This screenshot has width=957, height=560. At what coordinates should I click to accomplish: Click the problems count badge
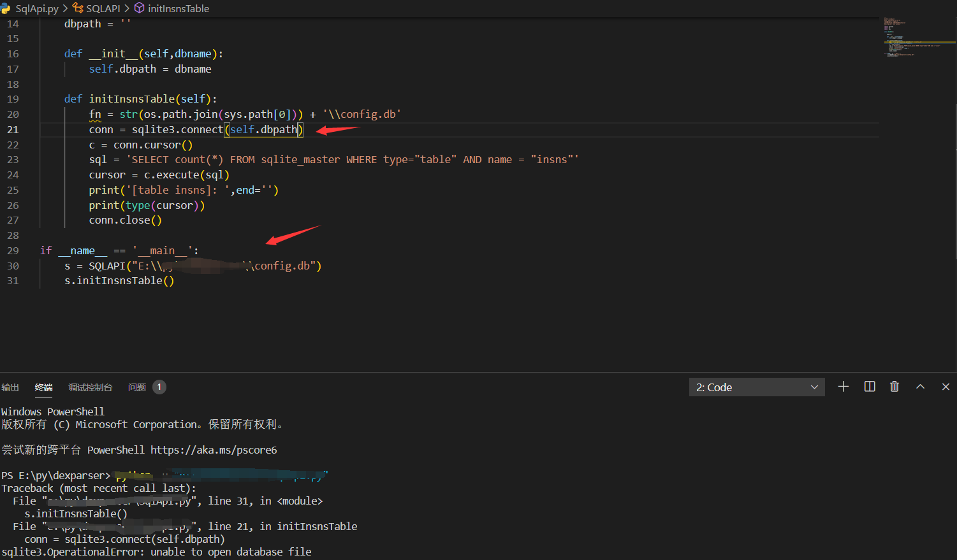click(159, 387)
